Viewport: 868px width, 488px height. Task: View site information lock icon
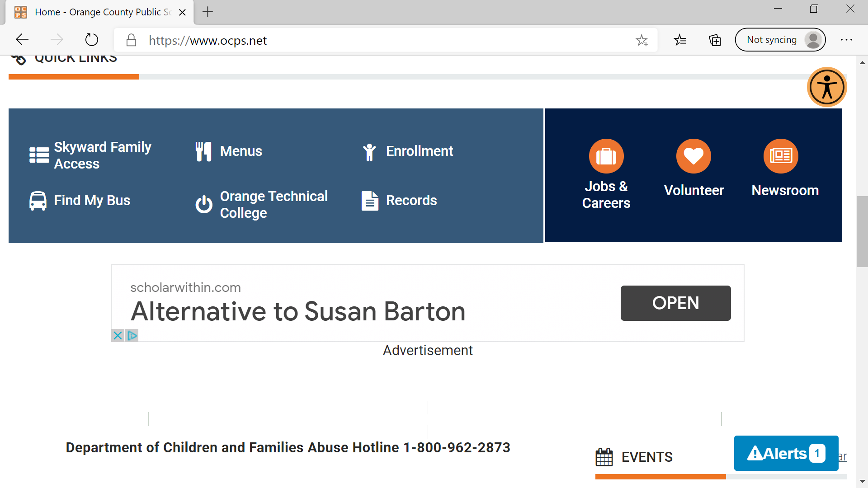(131, 40)
